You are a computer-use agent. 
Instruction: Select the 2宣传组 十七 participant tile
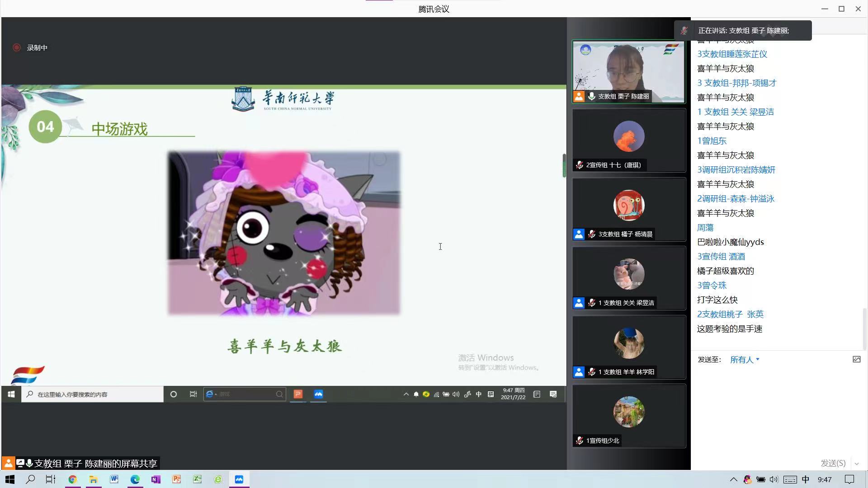(x=629, y=140)
